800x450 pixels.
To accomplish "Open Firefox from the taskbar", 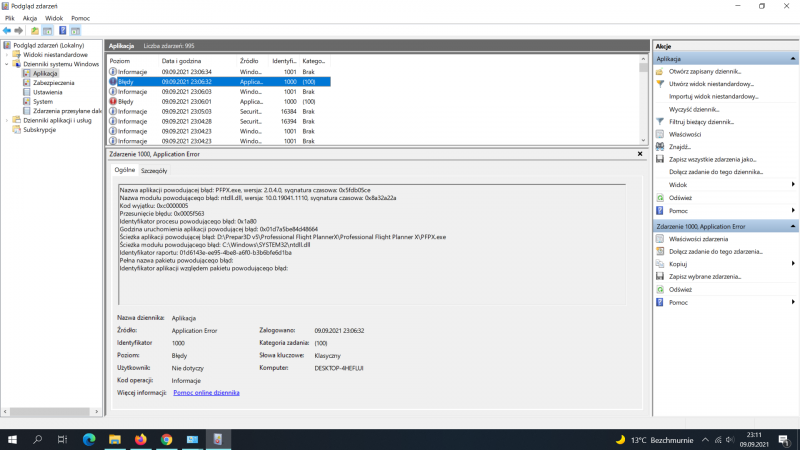I will coord(141,439).
